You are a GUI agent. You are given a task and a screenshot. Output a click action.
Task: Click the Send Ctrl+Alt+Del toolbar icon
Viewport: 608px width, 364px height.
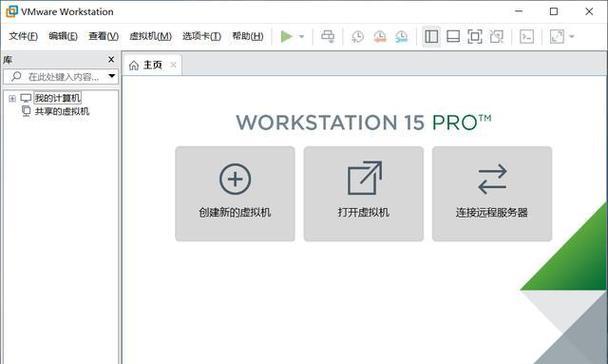click(328, 36)
